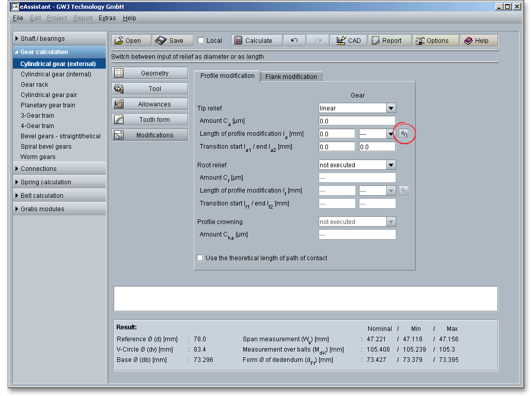Screen dimensions: 532x396
Task: Expand the Shaft / bearings section
Action: click(43, 39)
